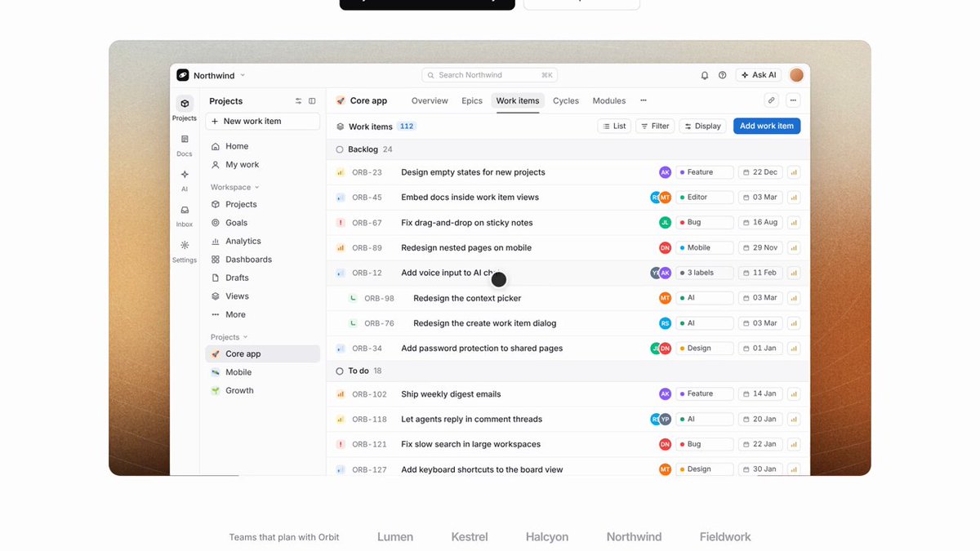Click priority icon at right of ORB-23 row

point(794,172)
